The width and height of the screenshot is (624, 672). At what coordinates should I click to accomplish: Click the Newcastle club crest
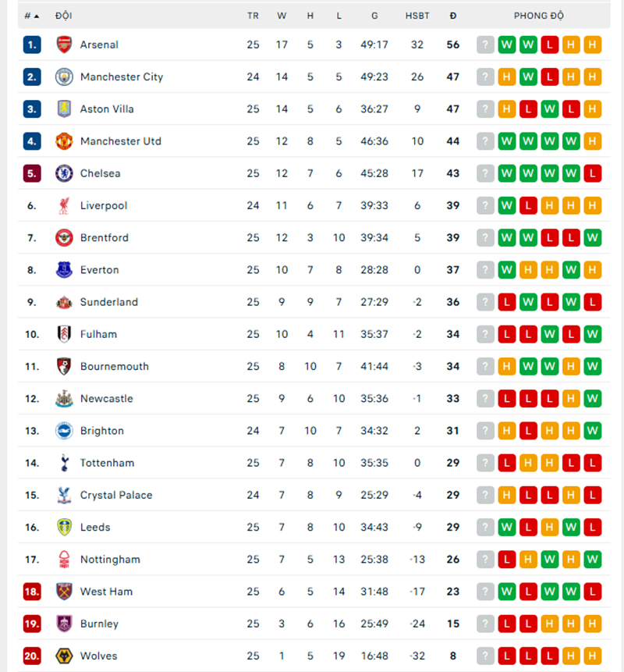click(x=64, y=399)
